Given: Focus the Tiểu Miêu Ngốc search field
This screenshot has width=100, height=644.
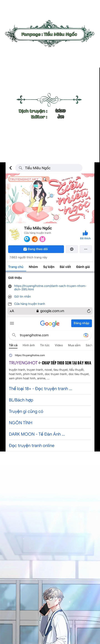Looking at the screenshot, I should click(x=49, y=168).
